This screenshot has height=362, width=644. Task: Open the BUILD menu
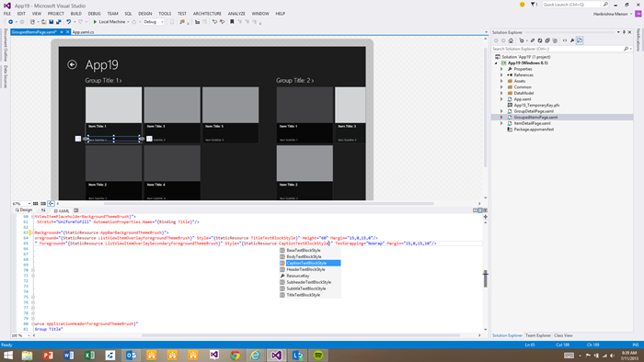76,14
